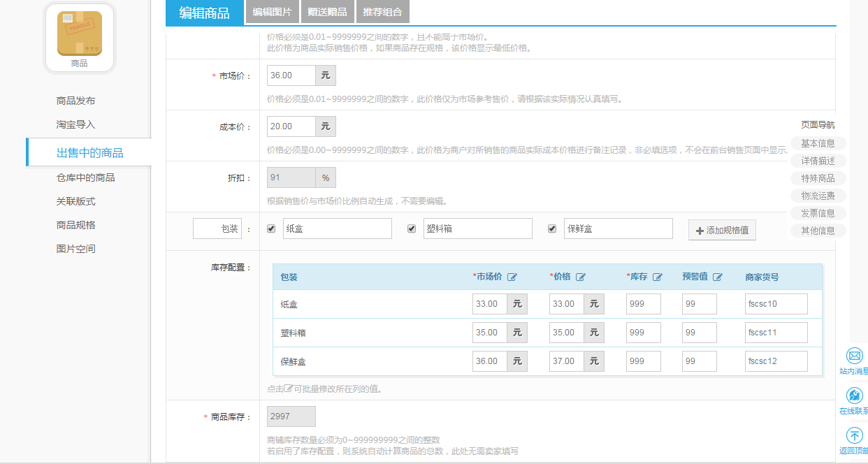
Task: Click 纸盒 row label in stock table
Action: [x=289, y=305]
